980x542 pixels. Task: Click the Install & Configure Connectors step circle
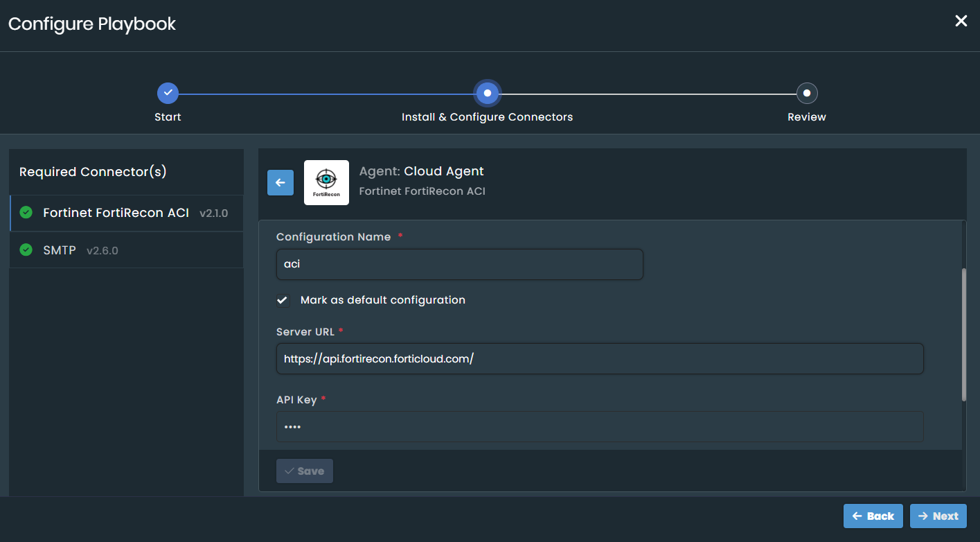click(x=487, y=93)
